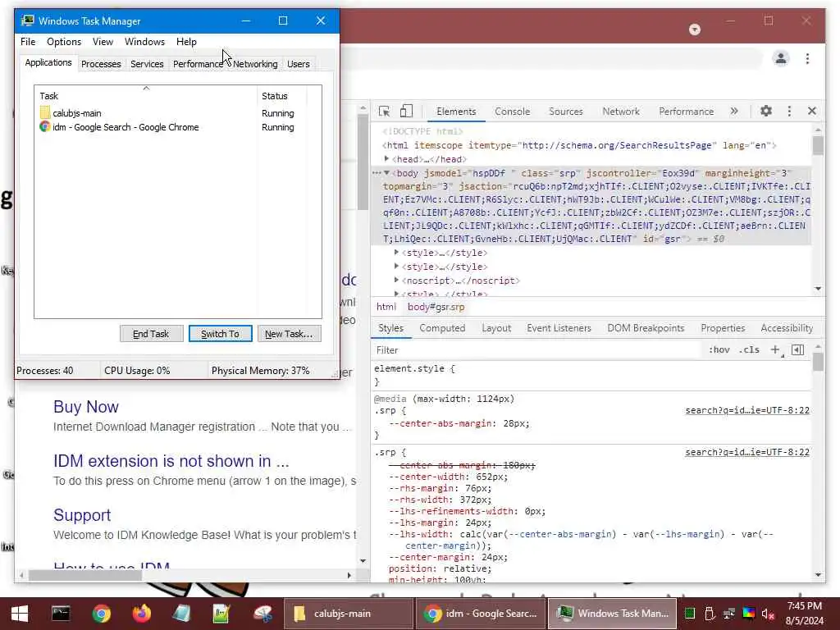The height and width of the screenshot is (630, 840).
Task: Click the End Task button
Action: (151, 334)
